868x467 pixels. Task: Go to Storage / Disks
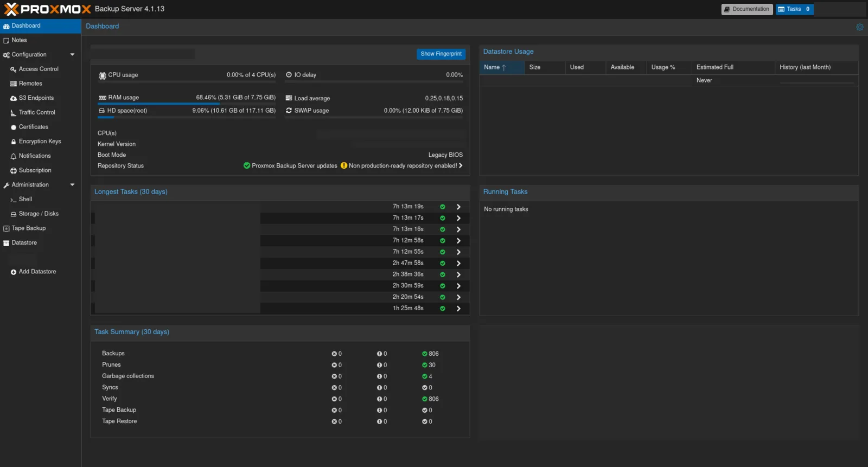coord(40,214)
